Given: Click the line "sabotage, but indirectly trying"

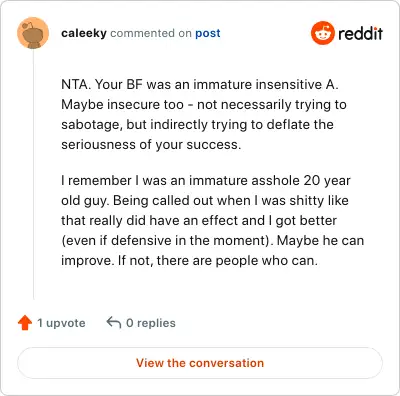Looking at the screenshot, I should coord(197,125).
